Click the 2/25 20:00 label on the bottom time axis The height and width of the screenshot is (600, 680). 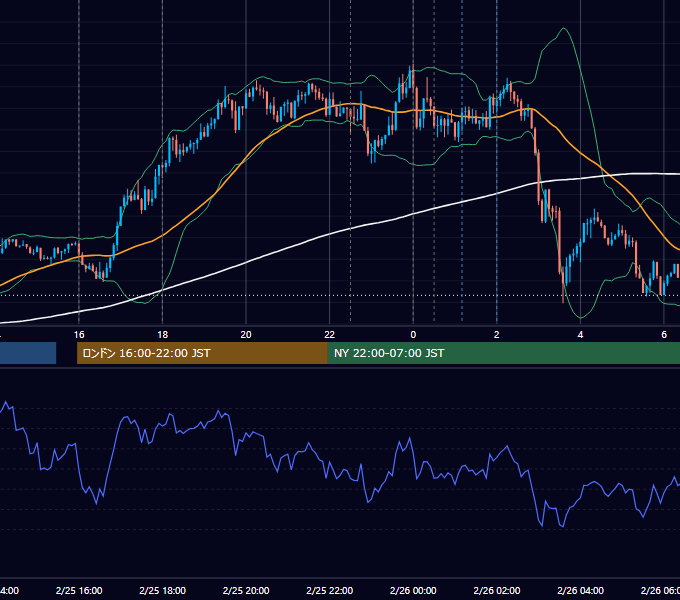(x=246, y=590)
